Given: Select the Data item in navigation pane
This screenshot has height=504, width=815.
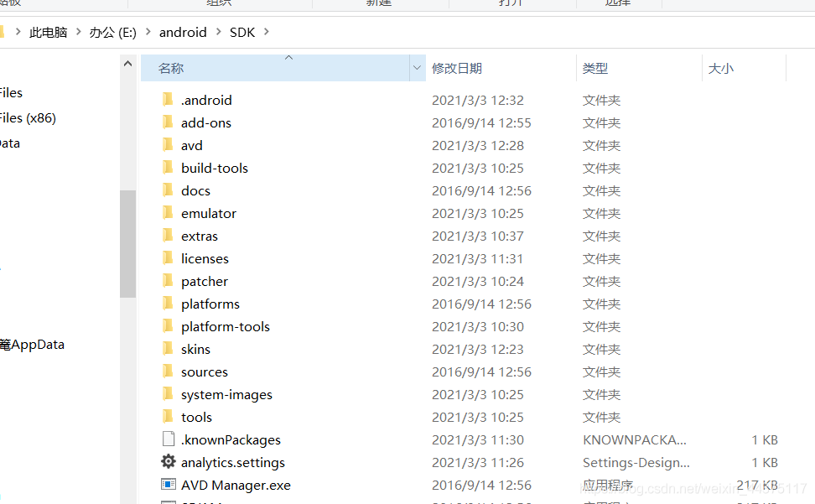Looking at the screenshot, I should (9, 143).
